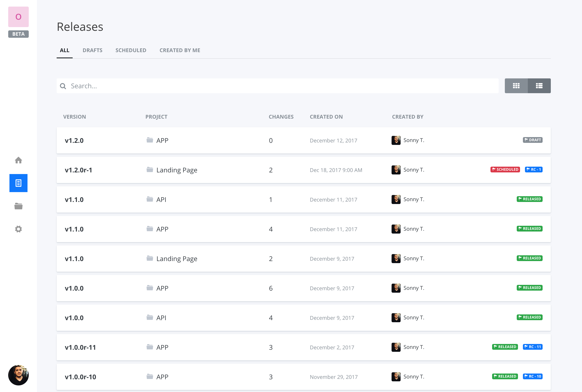Viewport: 582px width, 392px height.
Task: Click the search magnifier icon
Action: point(63,86)
